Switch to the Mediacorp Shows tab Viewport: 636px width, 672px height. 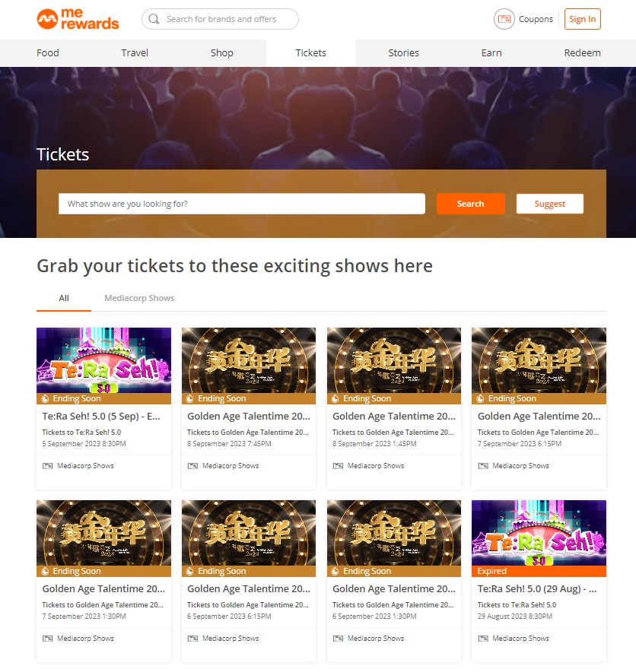pos(139,298)
